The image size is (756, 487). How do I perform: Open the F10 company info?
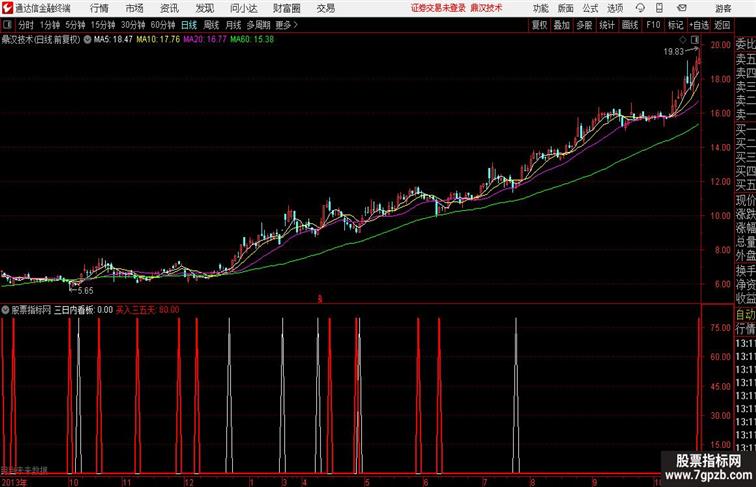tap(653, 25)
